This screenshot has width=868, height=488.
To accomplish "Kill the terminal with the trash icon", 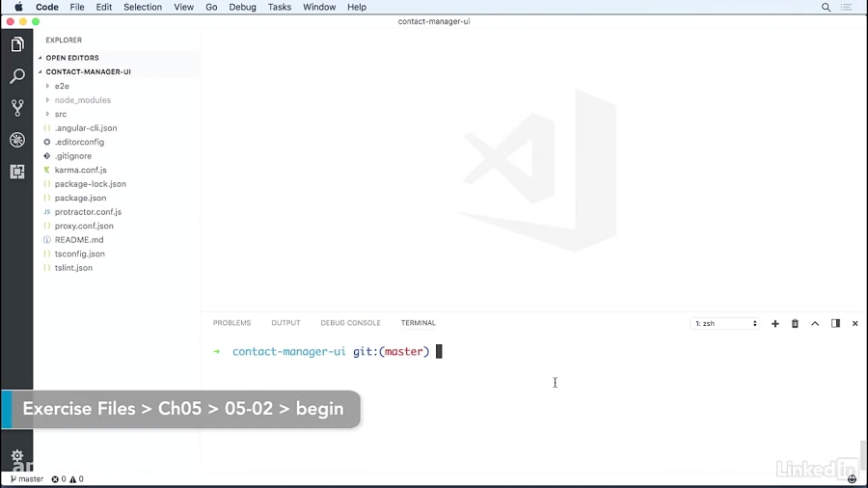I will (795, 324).
